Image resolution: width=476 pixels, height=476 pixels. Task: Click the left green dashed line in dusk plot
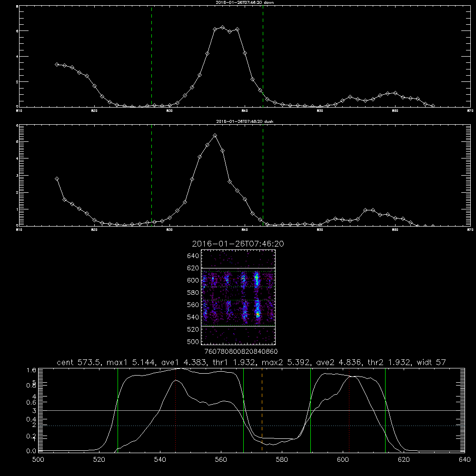pyautogui.click(x=151, y=175)
